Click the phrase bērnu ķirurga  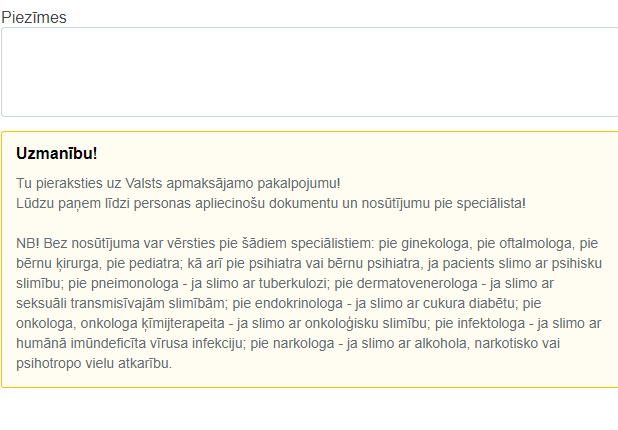point(58,264)
